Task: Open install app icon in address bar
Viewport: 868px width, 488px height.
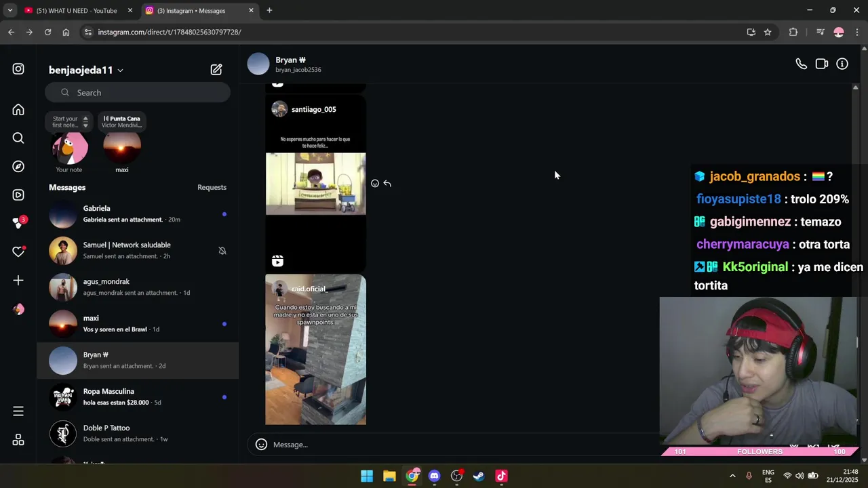Action: point(751,32)
